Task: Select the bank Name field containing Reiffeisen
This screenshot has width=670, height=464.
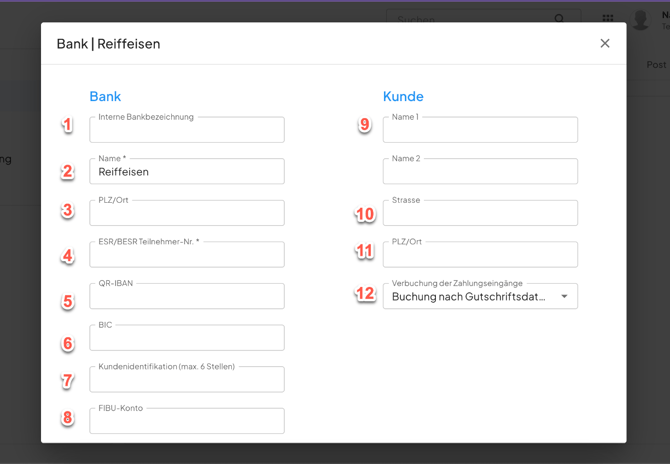Action: coord(187,172)
